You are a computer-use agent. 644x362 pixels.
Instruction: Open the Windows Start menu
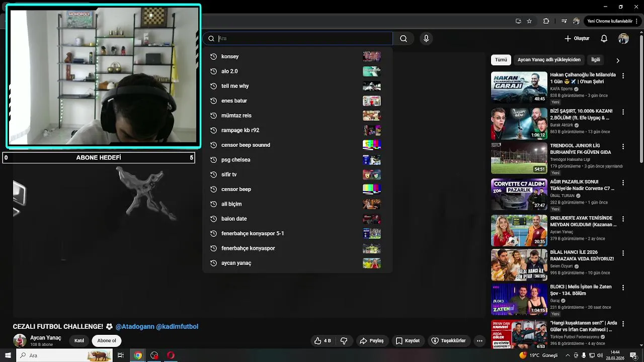pyautogui.click(x=8, y=355)
